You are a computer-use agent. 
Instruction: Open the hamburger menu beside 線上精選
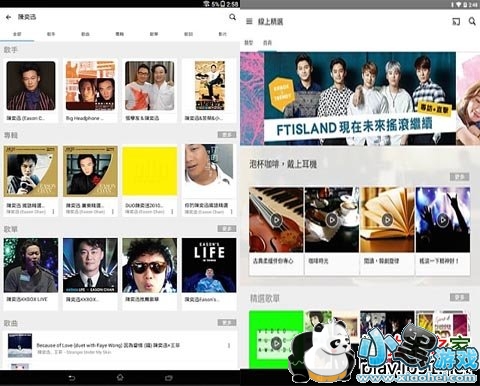[x=249, y=22]
